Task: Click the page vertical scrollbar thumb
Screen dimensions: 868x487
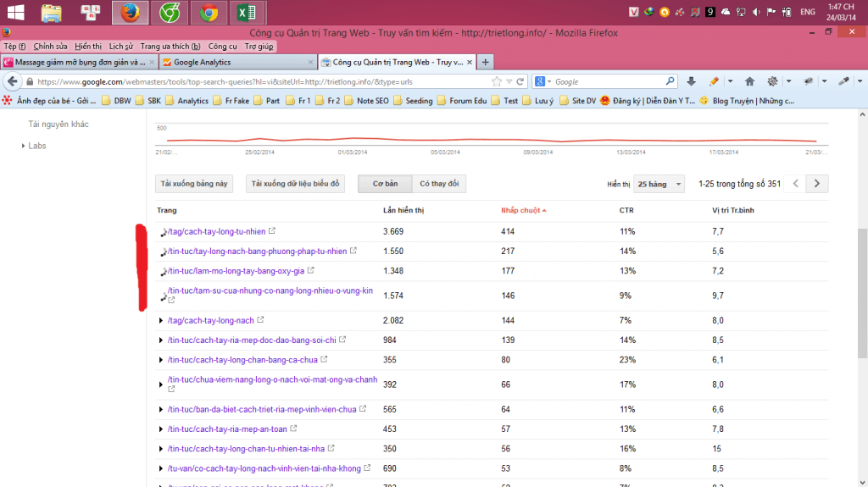Action: click(862, 293)
